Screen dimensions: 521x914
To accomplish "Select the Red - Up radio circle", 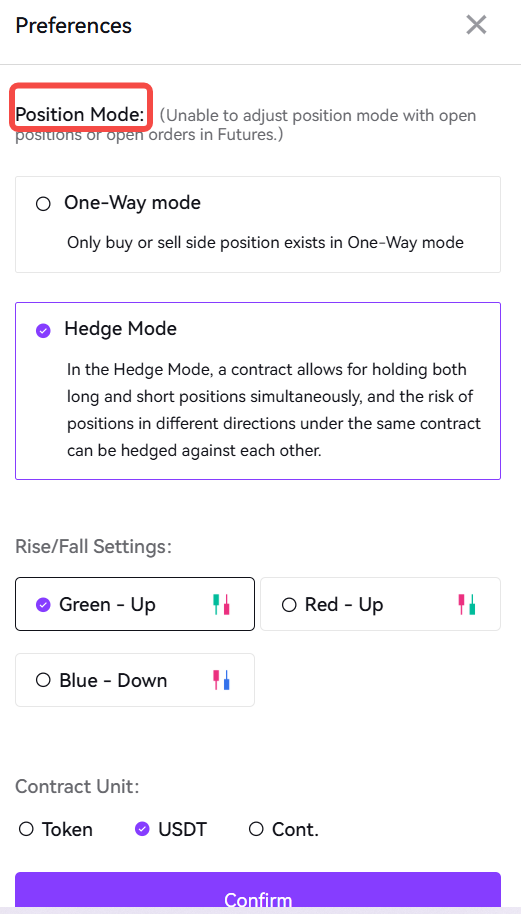I will click(x=289, y=604).
